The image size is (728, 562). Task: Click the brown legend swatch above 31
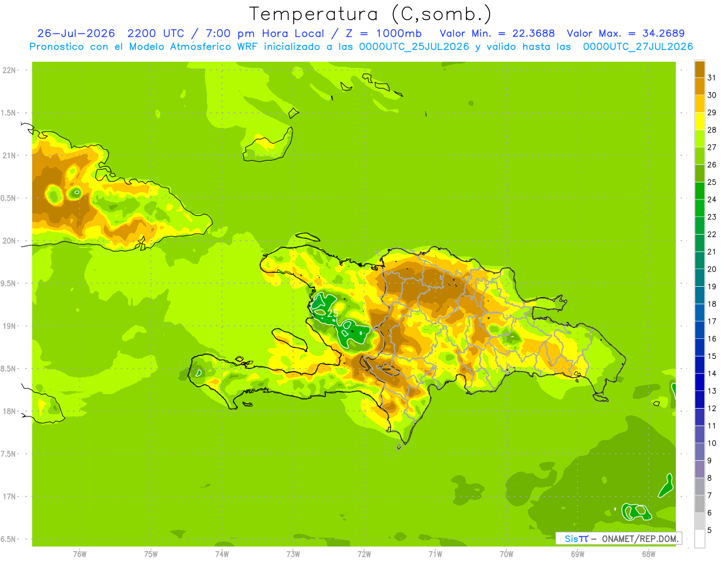[699, 69]
